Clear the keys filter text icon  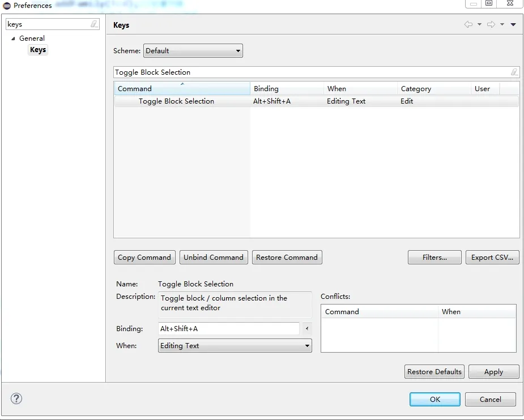(x=94, y=24)
